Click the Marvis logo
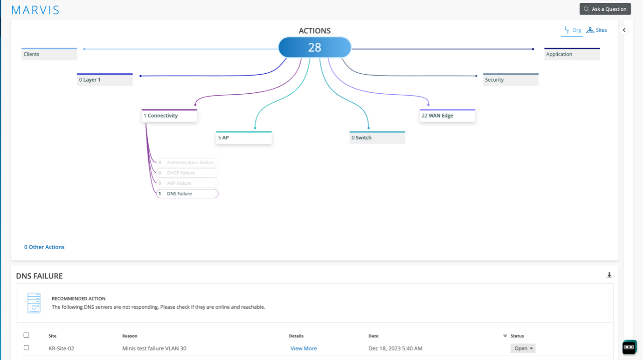Image resolution: width=644 pixels, height=362 pixels. (x=35, y=10)
